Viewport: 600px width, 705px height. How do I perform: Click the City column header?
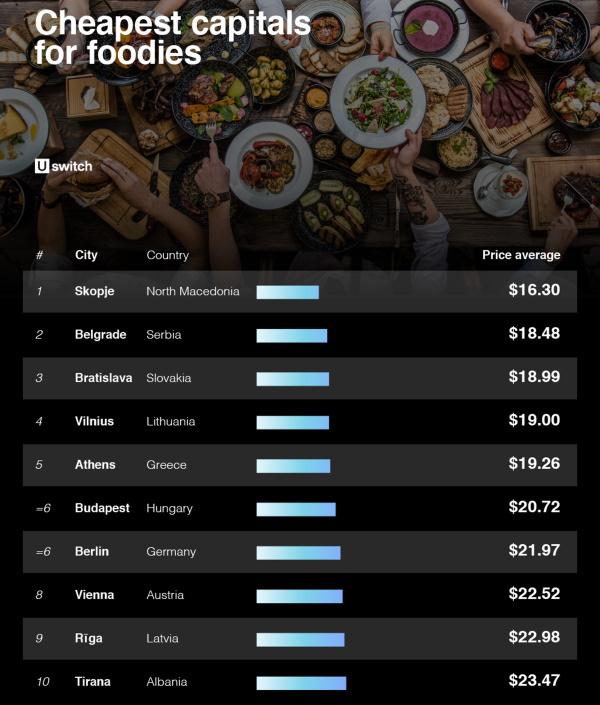point(86,255)
